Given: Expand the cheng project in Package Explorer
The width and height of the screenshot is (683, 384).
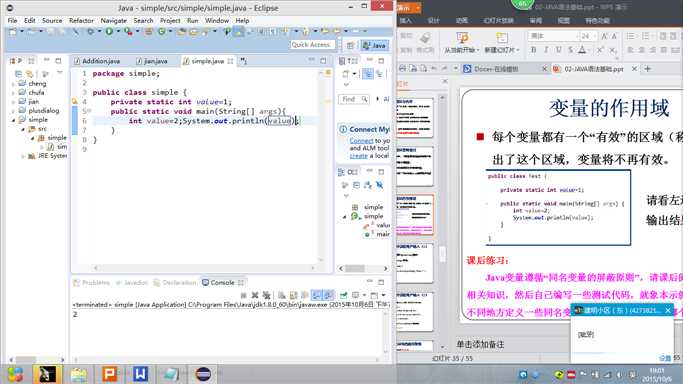Looking at the screenshot, I should [14, 84].
